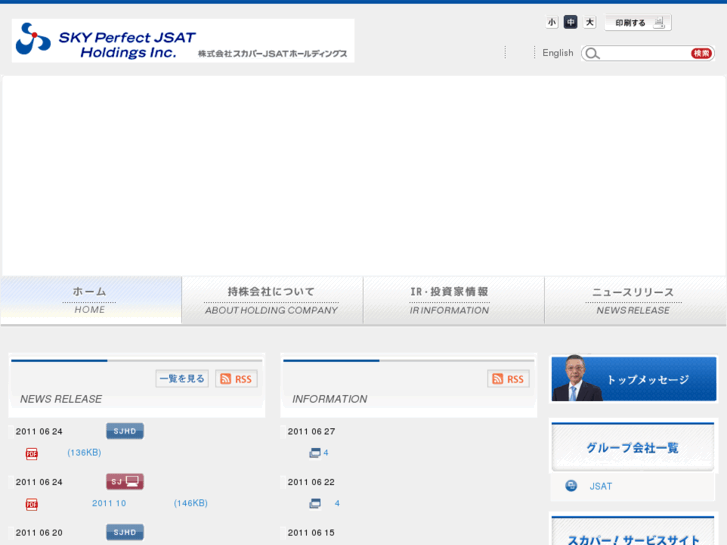Set medium font size (中)

(x=570, y=22)
